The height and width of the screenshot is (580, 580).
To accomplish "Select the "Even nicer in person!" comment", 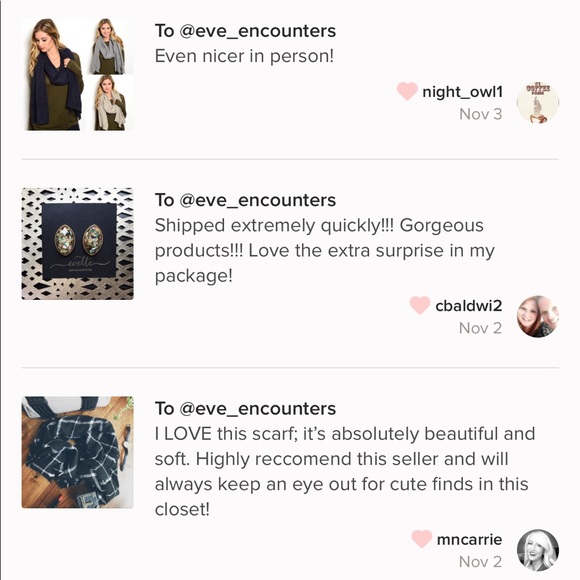I will coord(244,56).
